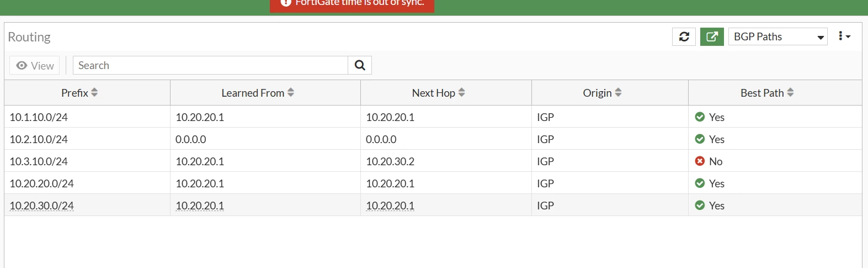868x268 pixels.
Task: Click the underlined 10.20.20.1 Learned From link
Action: 200,206
